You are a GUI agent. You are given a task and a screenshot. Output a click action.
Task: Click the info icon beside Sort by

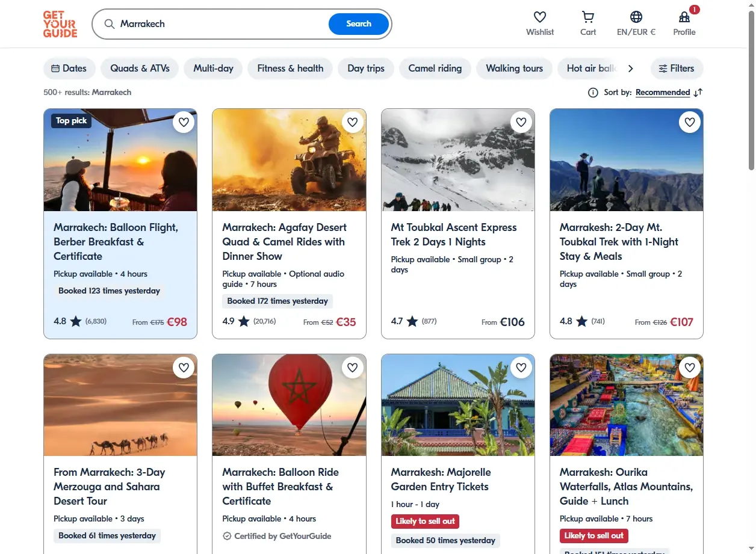click(x=593, y=93)
